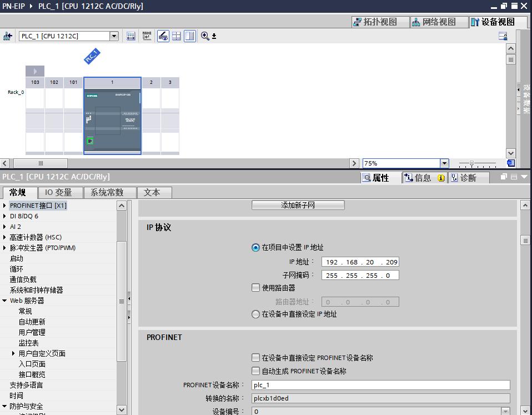Switch to network view via leftmost toolbar icon
532x415 pixels.
tap(7, 36)
